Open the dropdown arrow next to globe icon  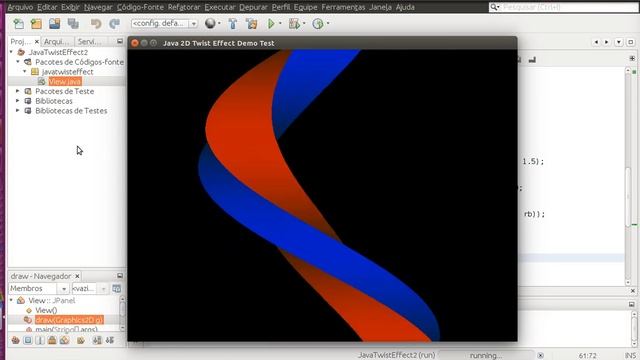(220, 23)
